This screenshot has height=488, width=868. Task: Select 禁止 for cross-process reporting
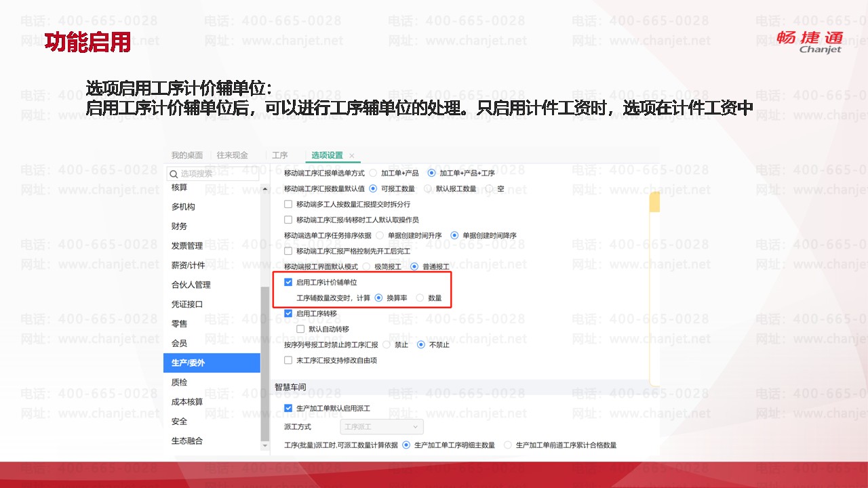tap(387, 344)
